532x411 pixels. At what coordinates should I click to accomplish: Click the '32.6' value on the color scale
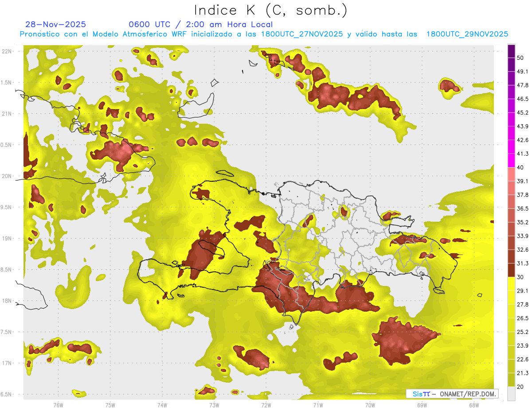pyautogui.click(x=522, y=250)
